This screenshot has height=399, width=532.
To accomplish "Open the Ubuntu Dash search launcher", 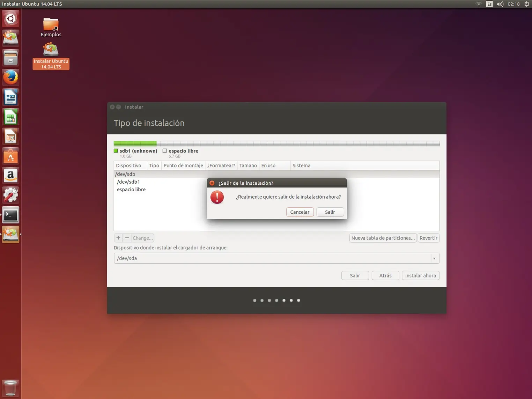I will point(10,19).
